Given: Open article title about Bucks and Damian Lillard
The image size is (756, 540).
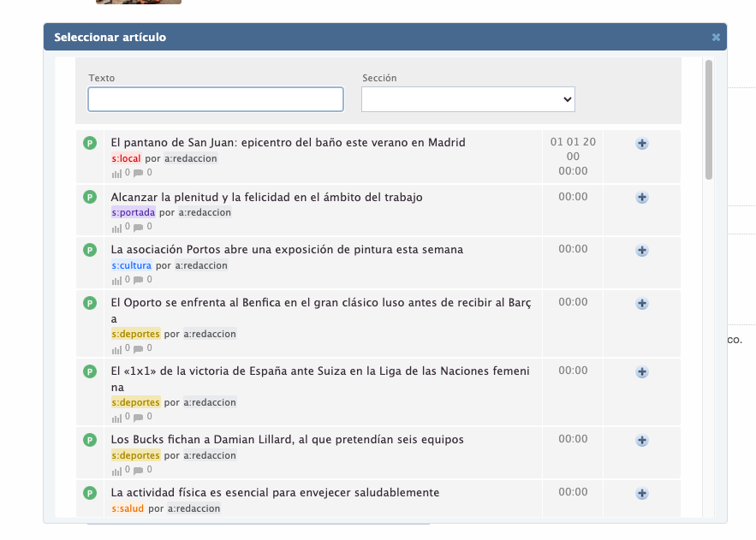Looking at the screenshot, I should tap(287, 440).
